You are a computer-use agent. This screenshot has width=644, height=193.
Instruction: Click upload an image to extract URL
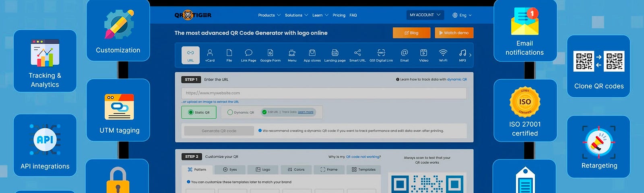click(x=210, y=102)
